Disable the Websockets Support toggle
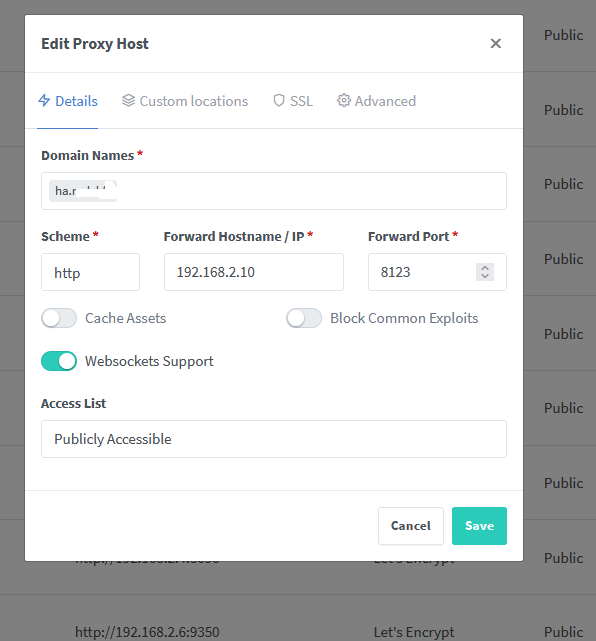596x641 pixels. pos(59,361)
